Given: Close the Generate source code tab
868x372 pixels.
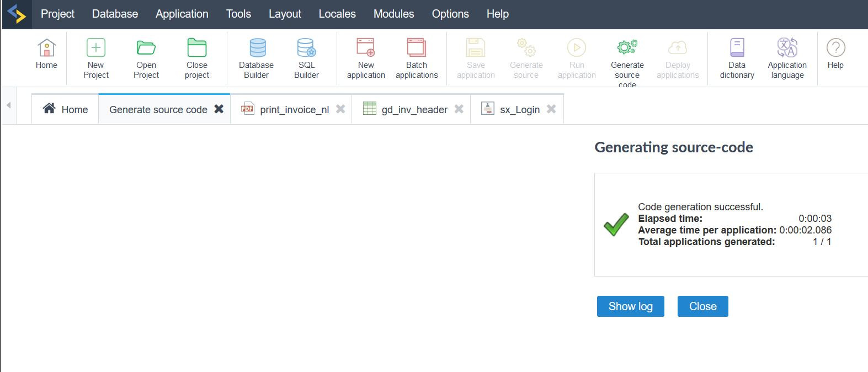Looking at the screenshot, I should click(x=219, y=109).
